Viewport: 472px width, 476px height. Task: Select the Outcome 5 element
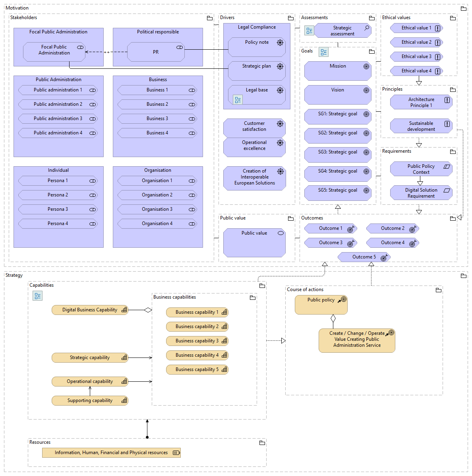coord(364,257)
